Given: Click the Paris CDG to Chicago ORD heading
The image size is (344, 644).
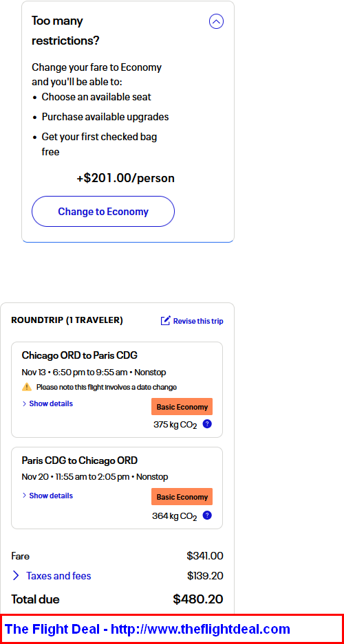Looking at the screenshot, I should 80,460.
